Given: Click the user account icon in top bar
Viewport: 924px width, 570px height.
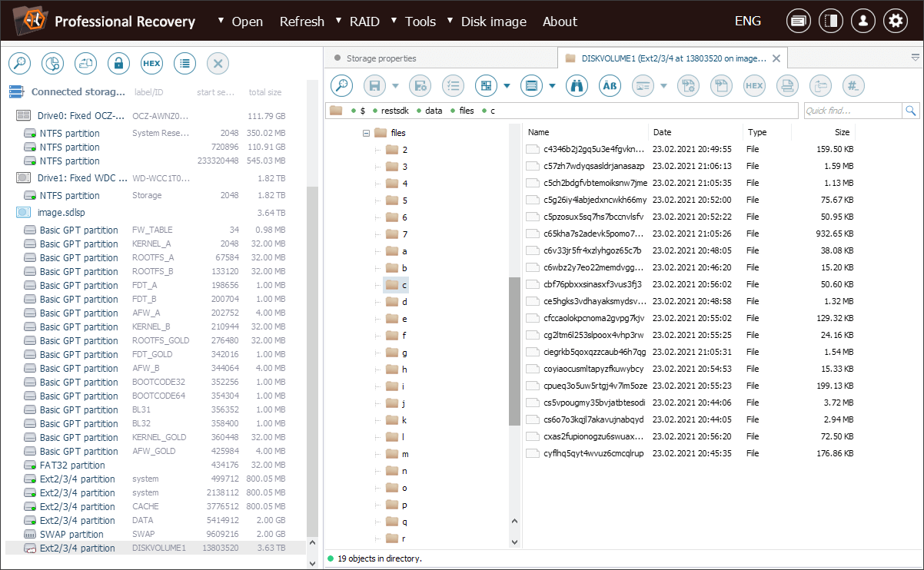Looking at the screenshot, I should coord(863,22).
